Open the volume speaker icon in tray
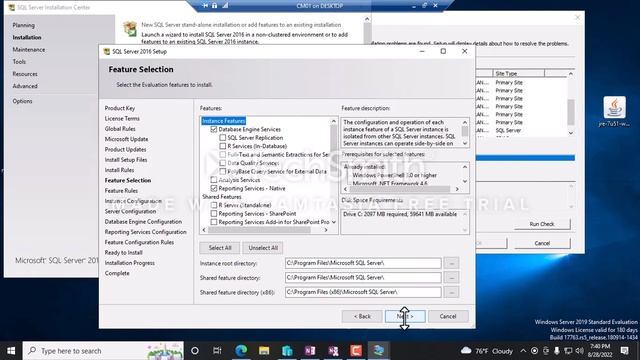The height and width of the screenshot is (360, 640). coord(580,351)
